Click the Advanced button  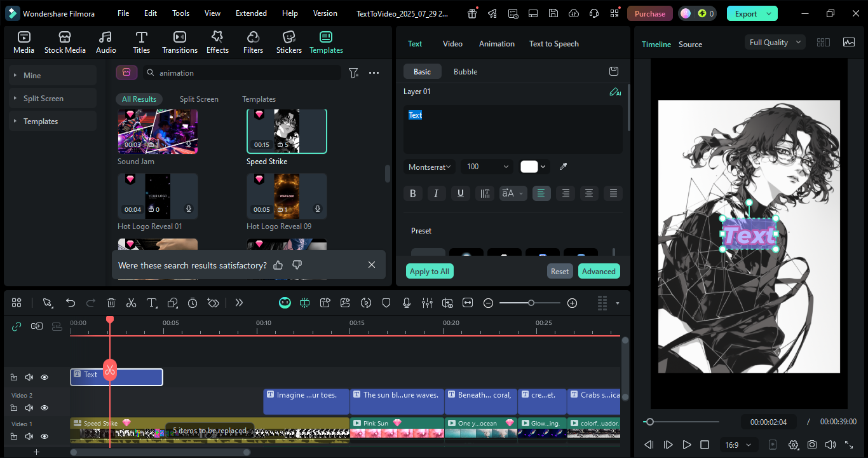click(599, 271)
